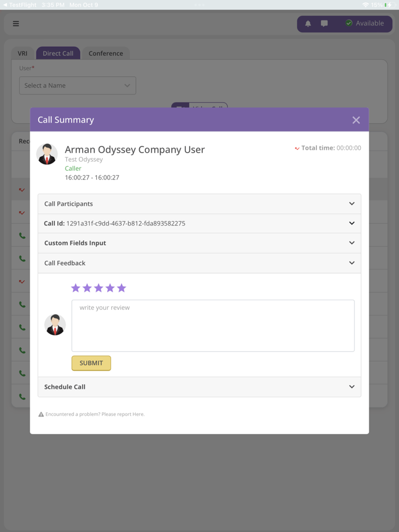Viewport: 399px width, 532px height.
Task: Click Test Odyssey company text
Action: click(x=84, y=159)
